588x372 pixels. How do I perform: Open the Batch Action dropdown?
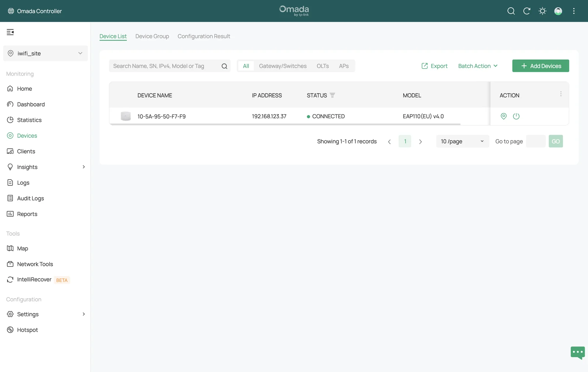pos(478,66)
